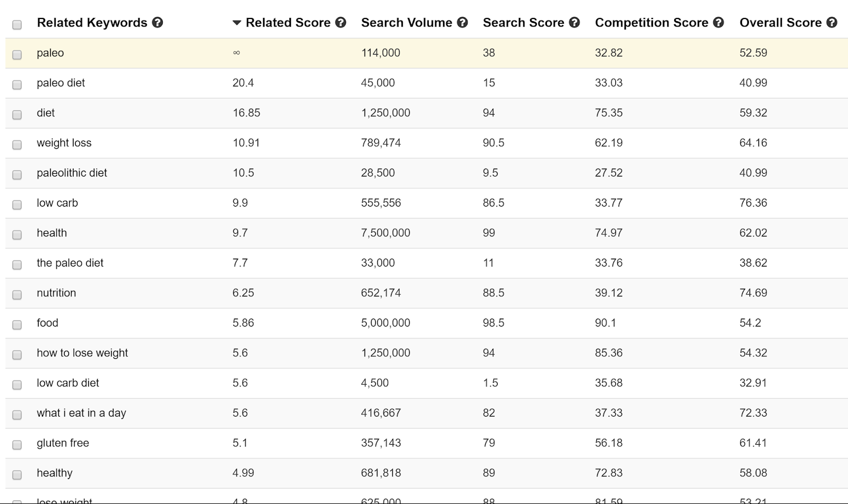Image resolution: width=848 pixels, height=504 pixels.
Task: Open help icon next to Competition Score
Action: [x=719, y=23]
